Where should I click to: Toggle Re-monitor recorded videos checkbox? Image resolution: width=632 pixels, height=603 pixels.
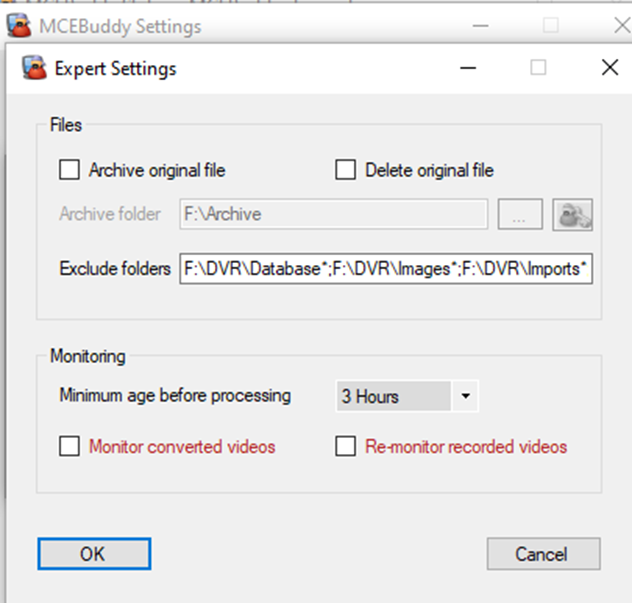pos(346,447)
